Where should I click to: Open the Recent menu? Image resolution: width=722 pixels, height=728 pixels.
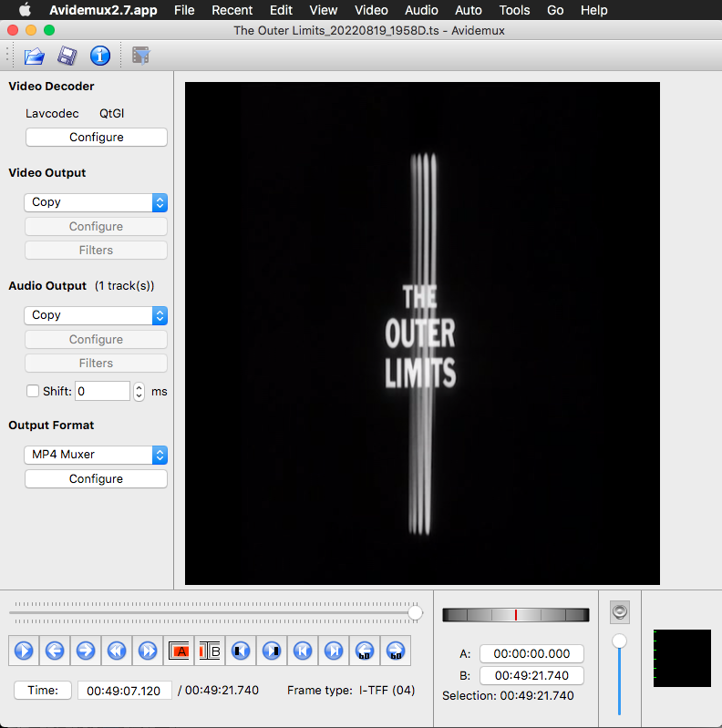click(232, 10)
